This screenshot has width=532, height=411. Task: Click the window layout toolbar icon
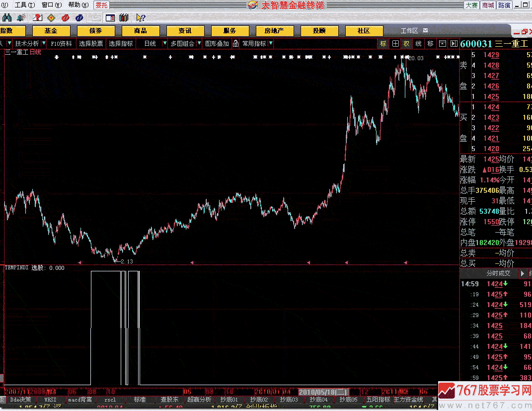point(110,18)
